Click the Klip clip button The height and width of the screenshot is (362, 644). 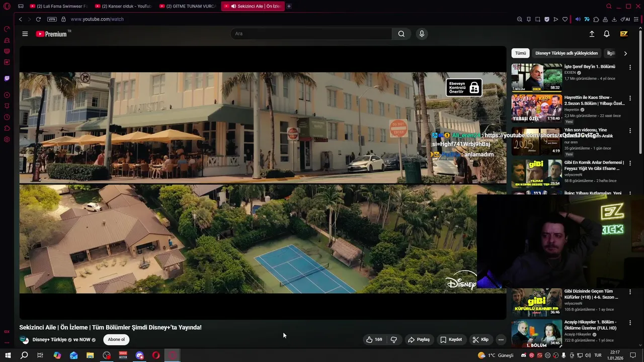click(x=480, y=339)
